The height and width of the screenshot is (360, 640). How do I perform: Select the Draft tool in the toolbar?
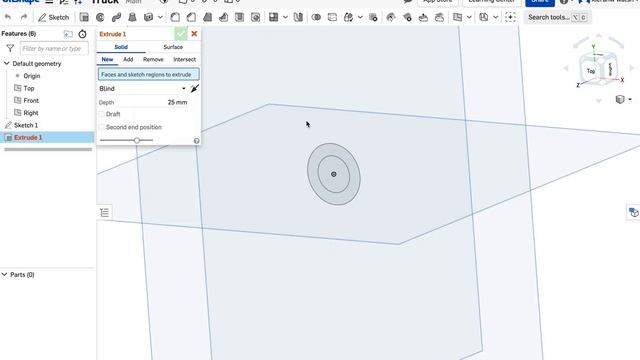point(207,17)
